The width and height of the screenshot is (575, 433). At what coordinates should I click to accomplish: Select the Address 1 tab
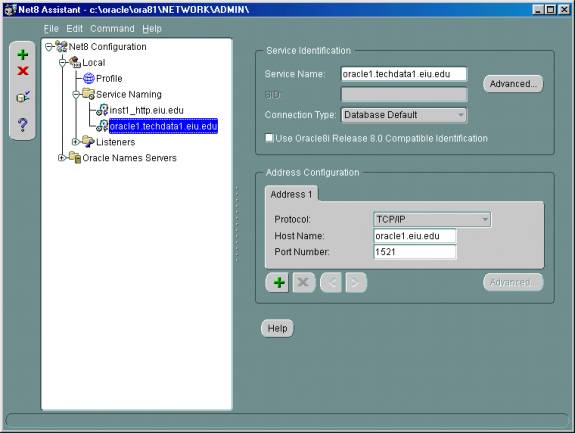click(292, 194)
